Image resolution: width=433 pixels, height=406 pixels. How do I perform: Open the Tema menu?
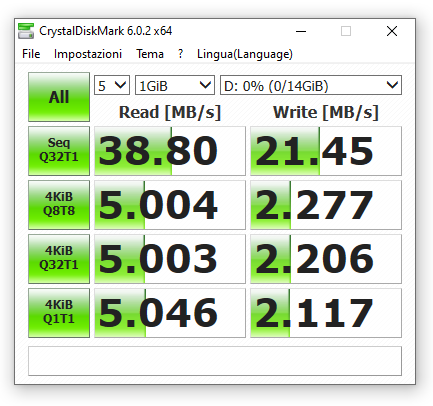[x=150, y=54]
